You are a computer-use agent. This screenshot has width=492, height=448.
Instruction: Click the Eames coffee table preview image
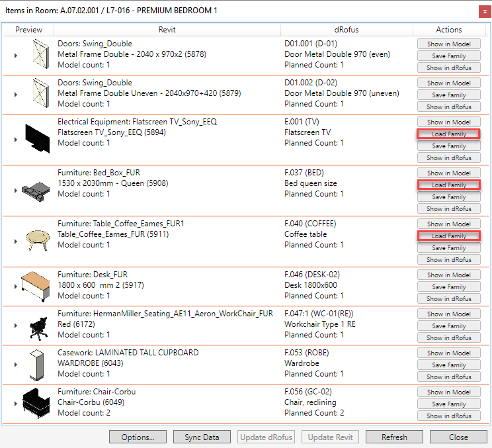36,241
